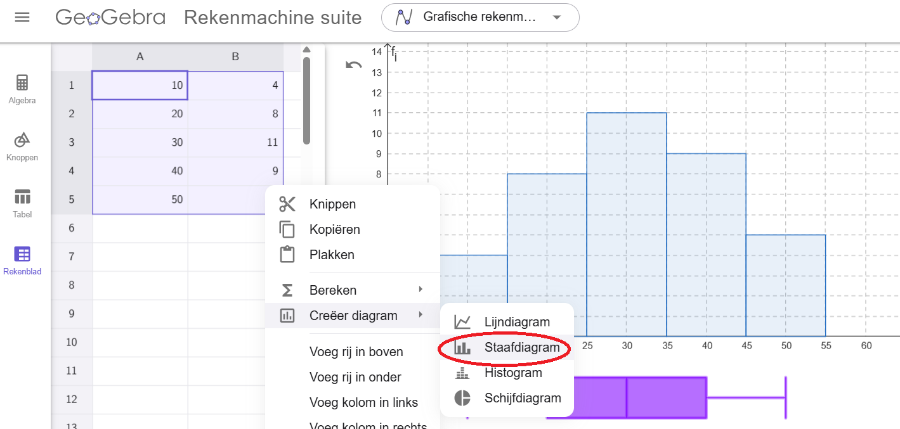900x429 pixels.
Task: Click the copy icon beside Kopiëren
Action: 287,229
